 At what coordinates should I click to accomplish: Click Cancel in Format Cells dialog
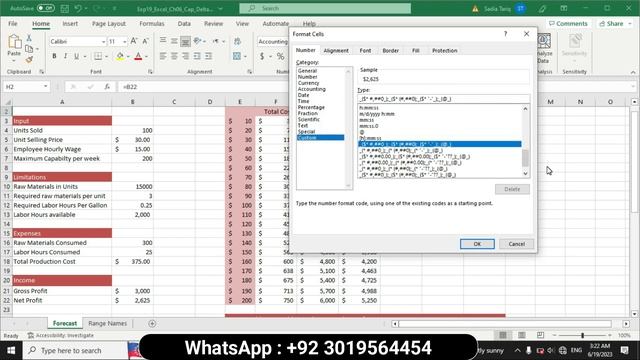516,244
